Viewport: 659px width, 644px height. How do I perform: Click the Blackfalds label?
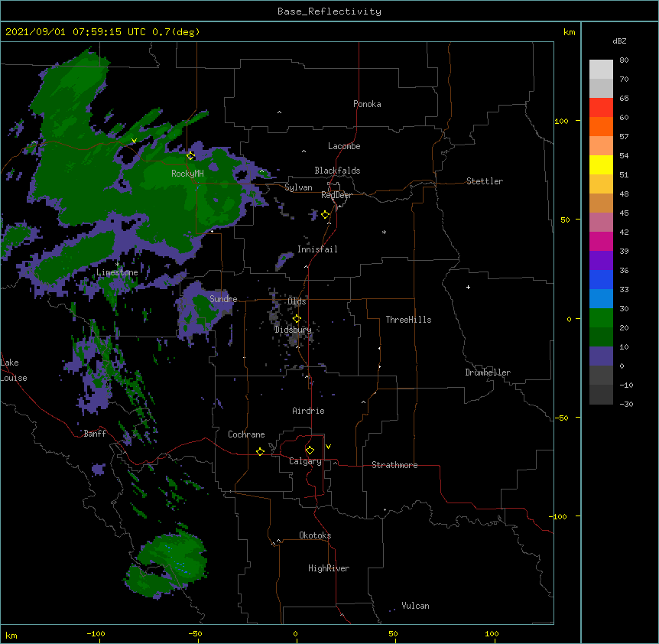point(337,171)
